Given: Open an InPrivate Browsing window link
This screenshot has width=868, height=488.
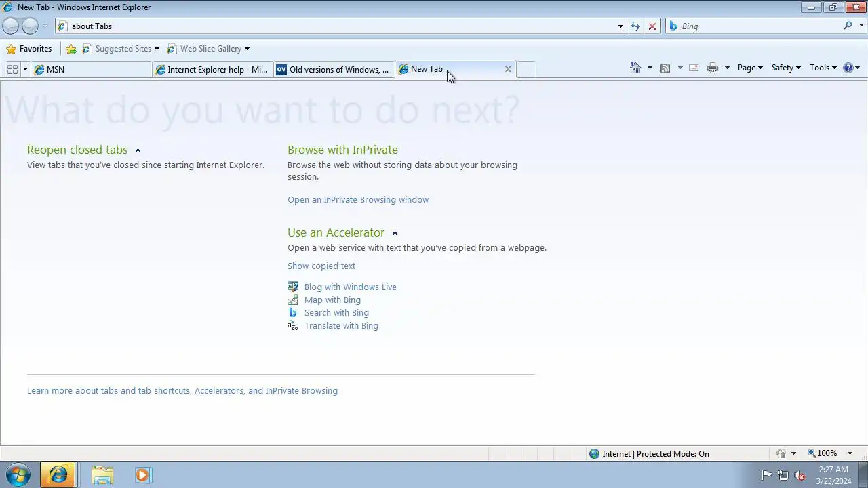Looking at the screenshot, I should tap(358, 200).
